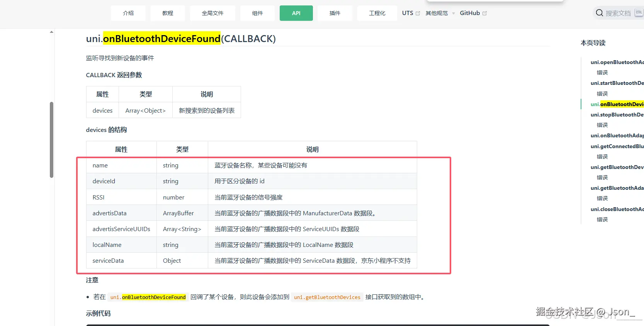Open the 介绍 navigation tab
This screenshot has height=326, width=644.
click(128, 13)
